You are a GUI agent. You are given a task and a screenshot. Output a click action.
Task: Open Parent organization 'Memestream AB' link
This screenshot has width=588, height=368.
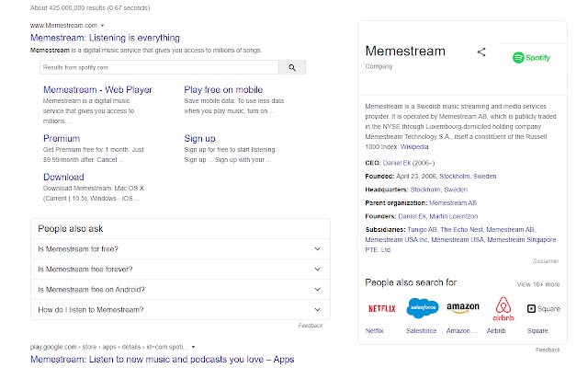453,203
